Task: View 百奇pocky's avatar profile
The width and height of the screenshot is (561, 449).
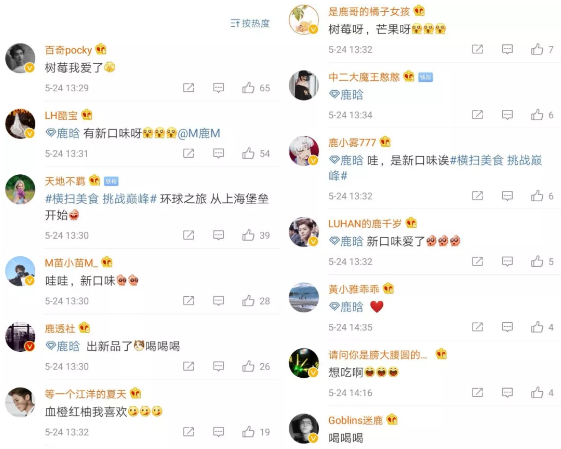Action: [x=20, y=58]
